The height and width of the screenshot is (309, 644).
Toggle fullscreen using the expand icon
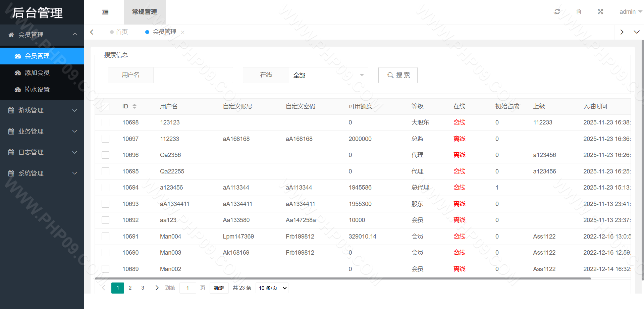600,12
